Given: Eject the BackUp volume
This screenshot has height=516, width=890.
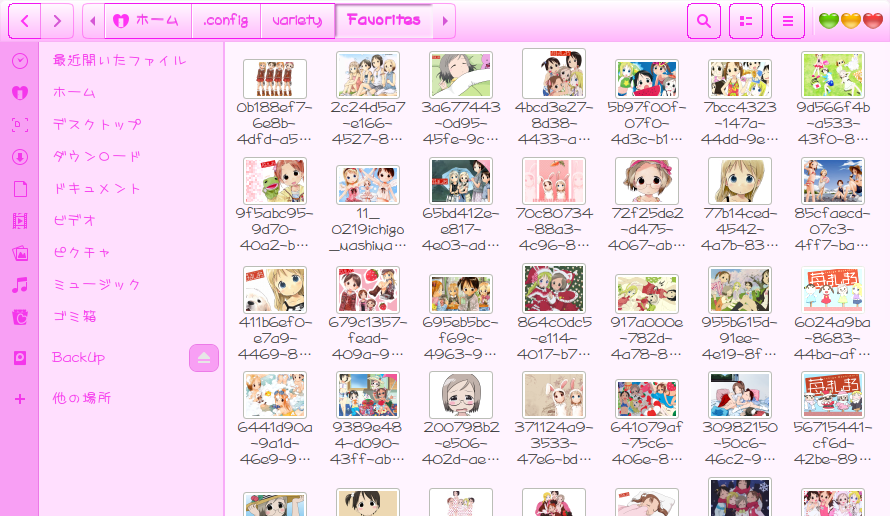Looking at the screenshot, I should tap(204, 358).
